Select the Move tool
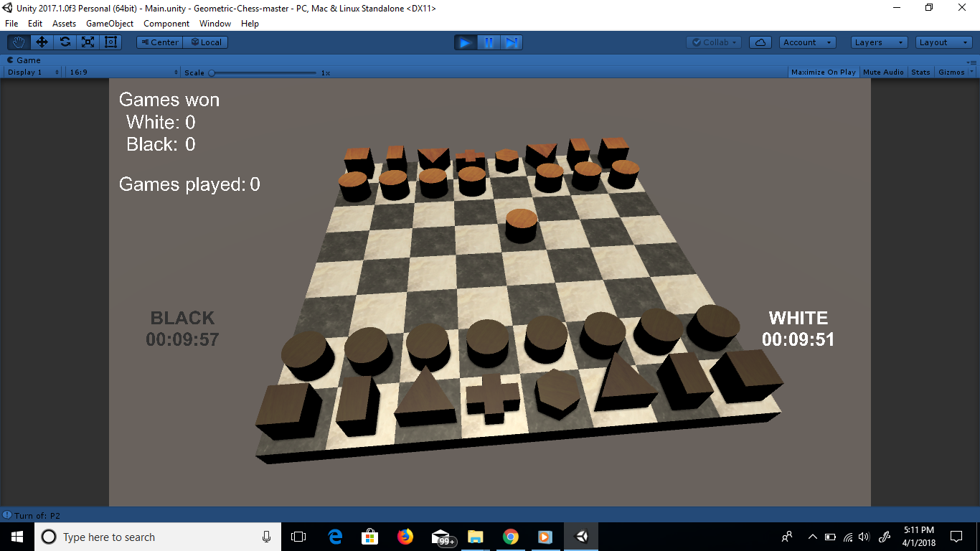This screenshot has height=551, width=980. coord(41,42)
